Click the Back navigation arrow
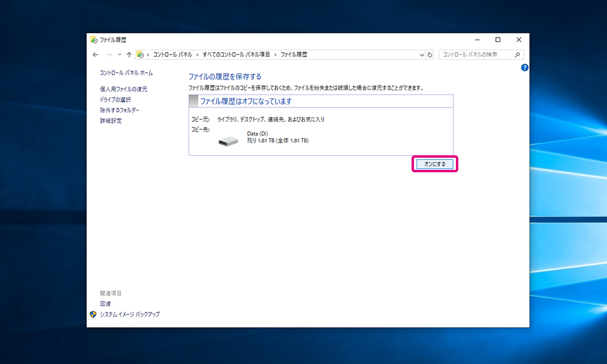The height and width of the screenshot is (364, 607). point(95,55)
